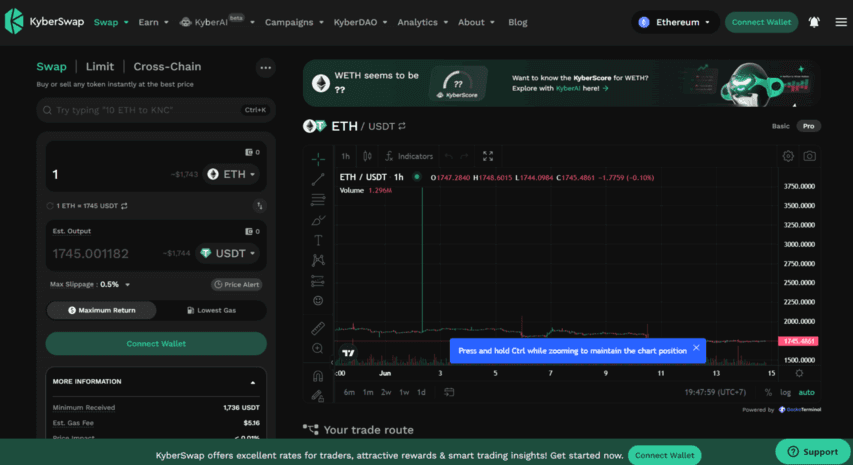Image resolution: width=853 pixels, height=465 pixels.
Task: Select the chart text annotation tool
Action: [x=318, y=240]
